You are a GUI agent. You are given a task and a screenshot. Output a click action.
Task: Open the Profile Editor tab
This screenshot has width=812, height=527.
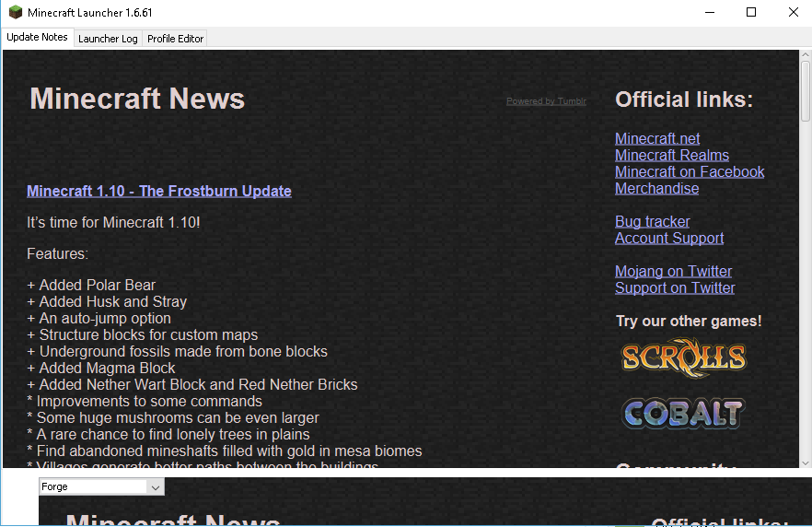(175, 39)
